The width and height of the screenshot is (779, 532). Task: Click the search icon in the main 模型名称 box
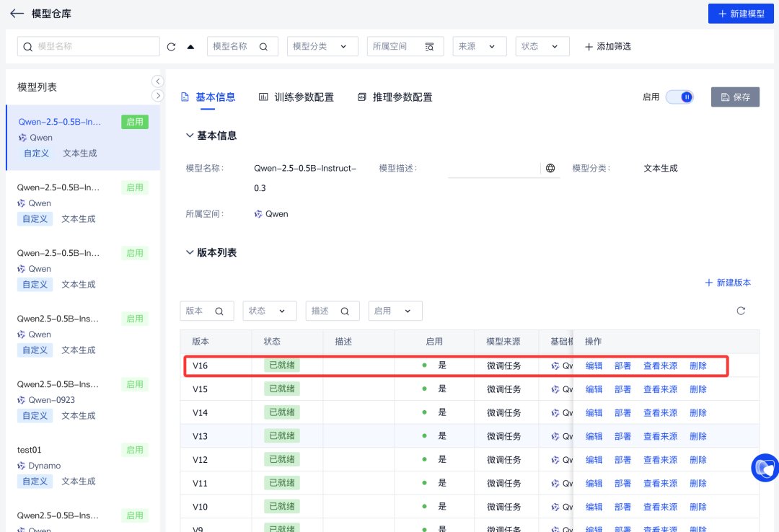[x=28, y=47]
